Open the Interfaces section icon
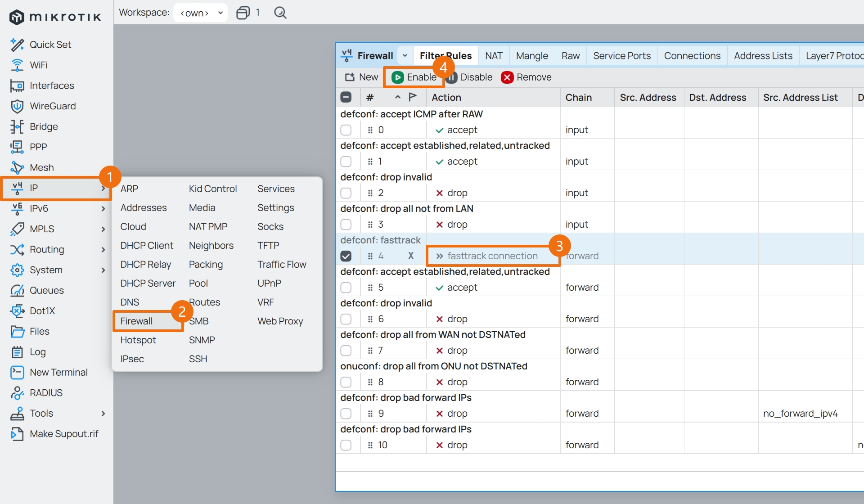864x504 pixels. 17,85
